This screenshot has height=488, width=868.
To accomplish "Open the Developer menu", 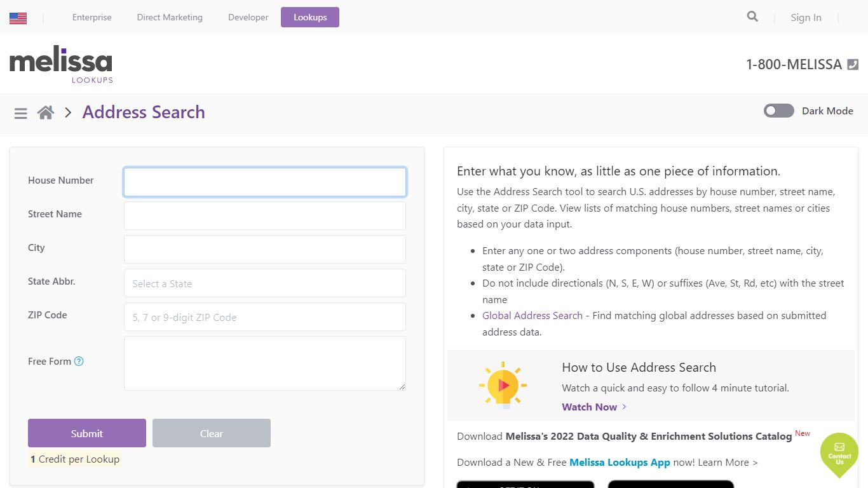I will click(x=248, y=18).
